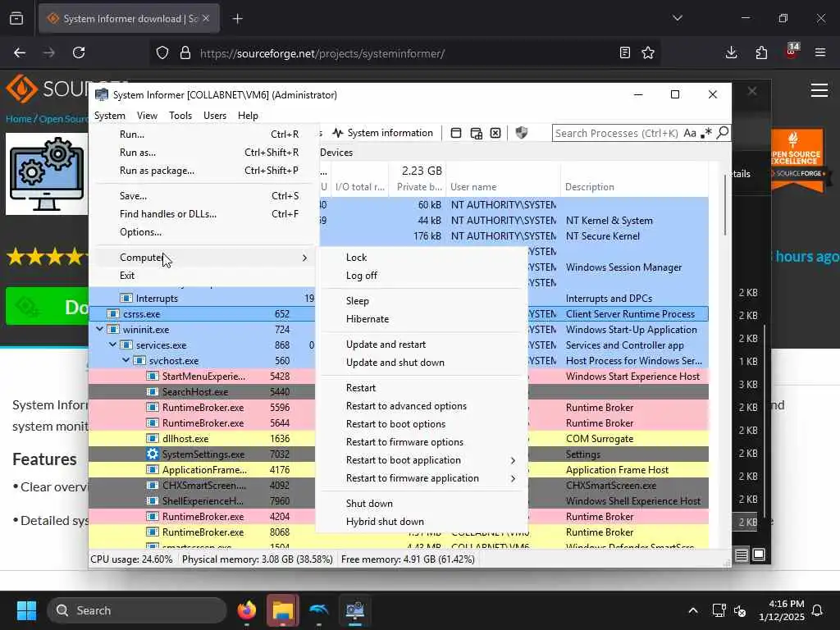Select Update and shut down
This screenshot has width=840, height=630.
click(x=422, y=363)
